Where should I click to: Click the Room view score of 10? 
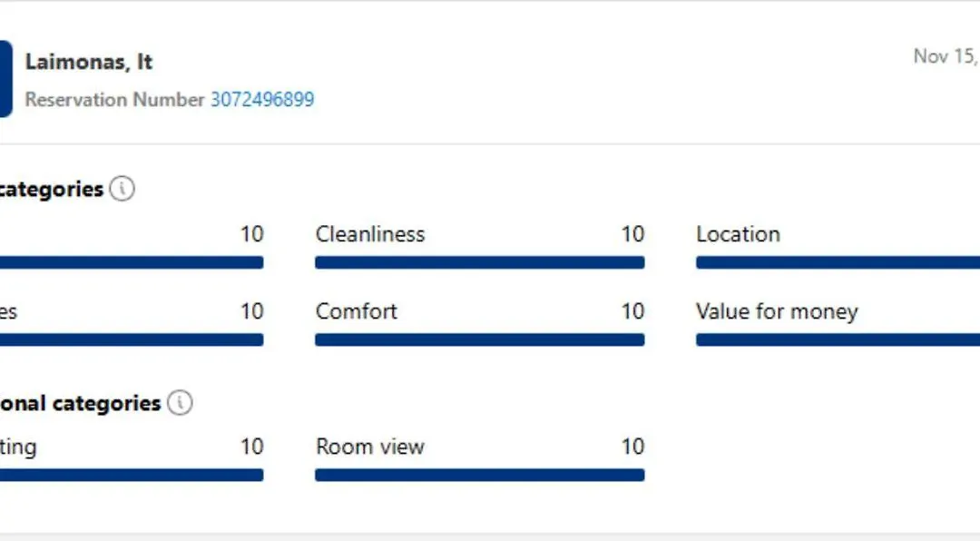tap(632, 446)
